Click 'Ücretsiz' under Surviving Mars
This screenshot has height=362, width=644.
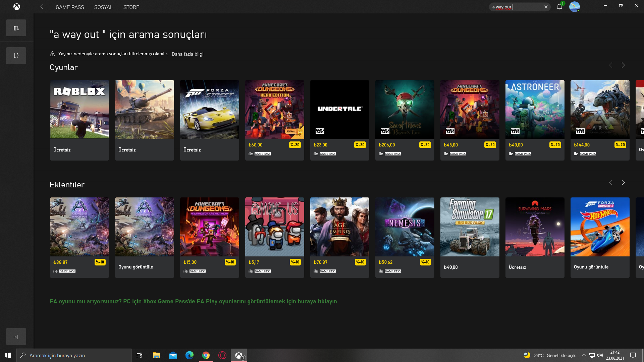click(517, 267)
